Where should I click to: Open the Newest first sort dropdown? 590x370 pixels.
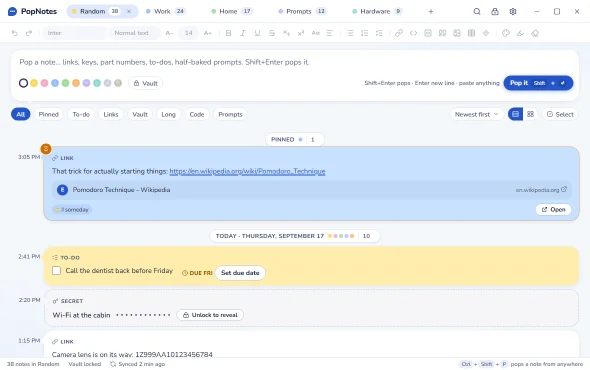tap(476, 114)
